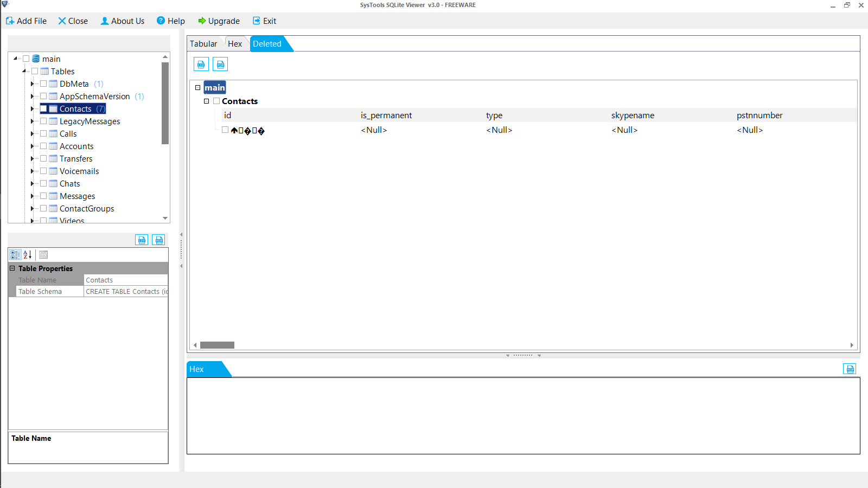The width and height of the screenshot is (868, 488).
Task: Check the AppSchemaVersion checkbox
Action: (43, 96)
